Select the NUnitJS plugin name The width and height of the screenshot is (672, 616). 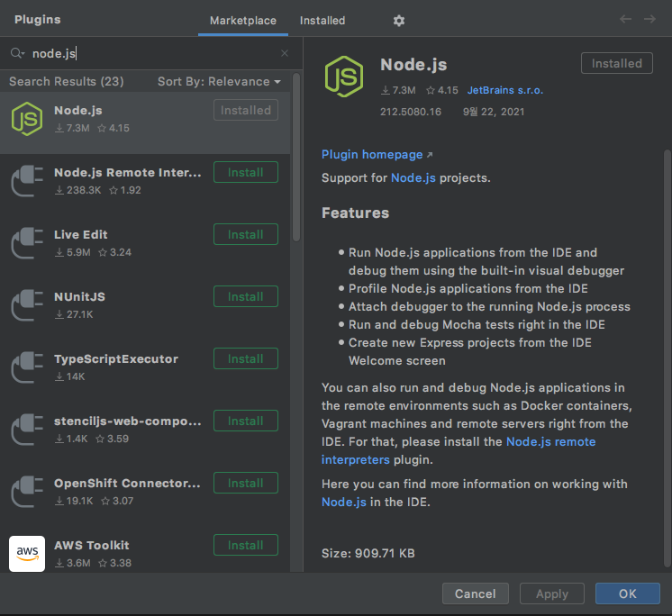tap(79, 297)
